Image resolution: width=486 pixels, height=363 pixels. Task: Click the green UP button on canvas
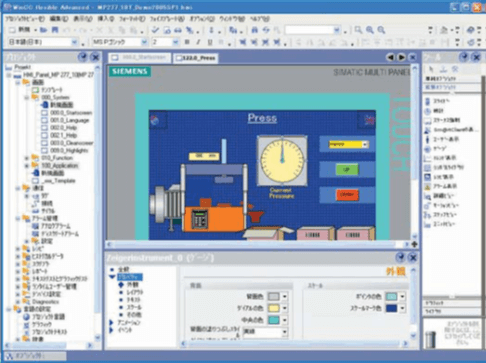pos(347,170)
